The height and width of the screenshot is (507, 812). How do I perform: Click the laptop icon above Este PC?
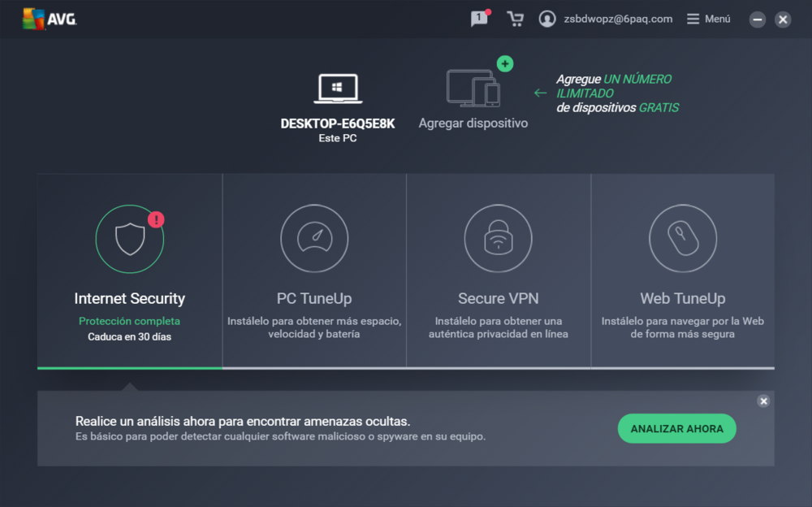[x=337, y=87]
